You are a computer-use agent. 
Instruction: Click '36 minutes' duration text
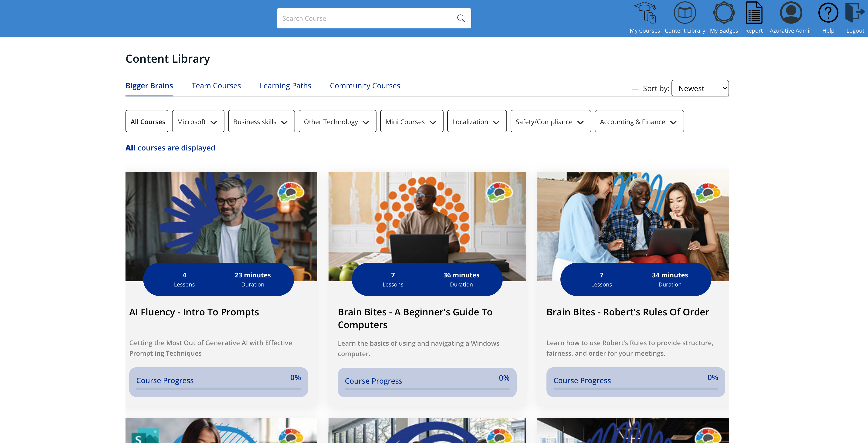(461, 275)
